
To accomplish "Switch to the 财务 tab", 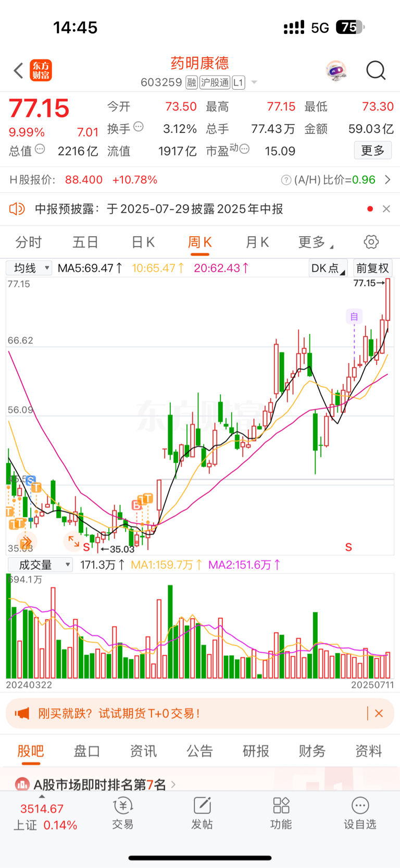I will [x=312, y=751].
